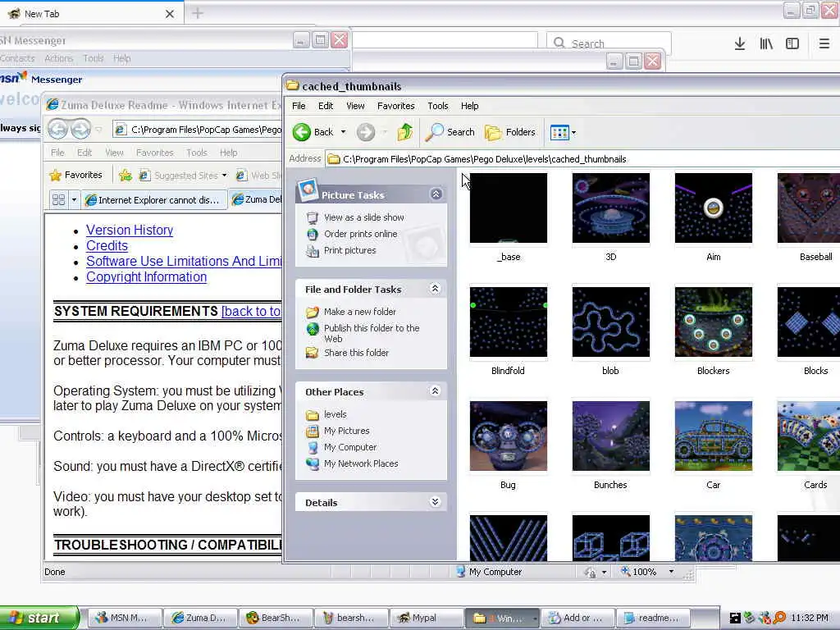Open the Views dropdown arrow
The width and height of the screenshot is (840, 630).
pyautogui.click(x=573, y=132)
